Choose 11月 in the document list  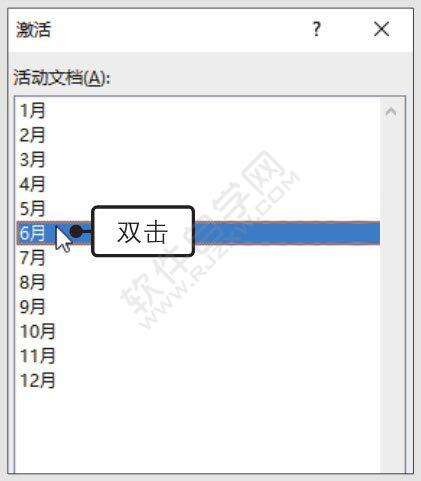click(x=198, y=356)
